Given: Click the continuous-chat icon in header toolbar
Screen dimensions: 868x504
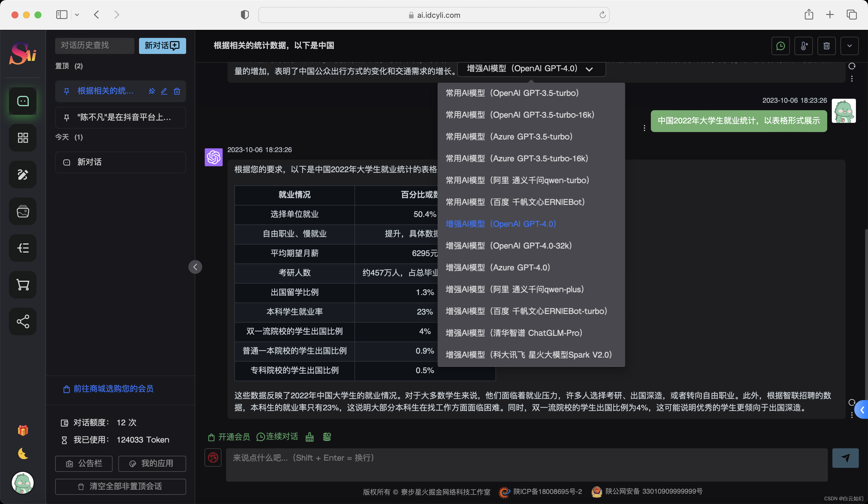Looking at the screenshot, I should pos(780,46).
